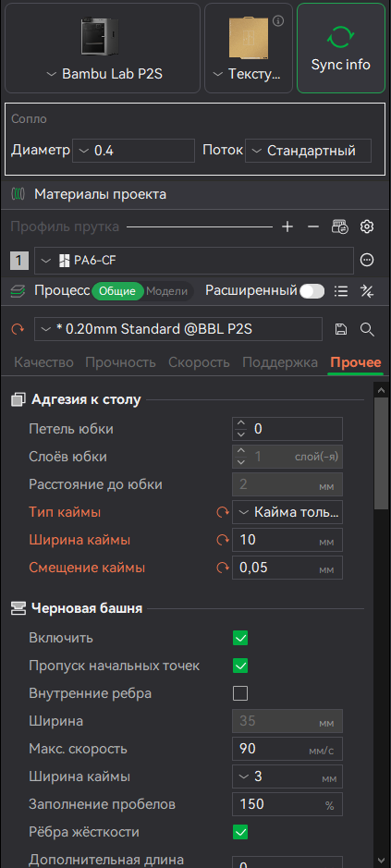Click the Bambu Lab P2S printer thumbnail

pyautogui.click(x=100, y=37)
